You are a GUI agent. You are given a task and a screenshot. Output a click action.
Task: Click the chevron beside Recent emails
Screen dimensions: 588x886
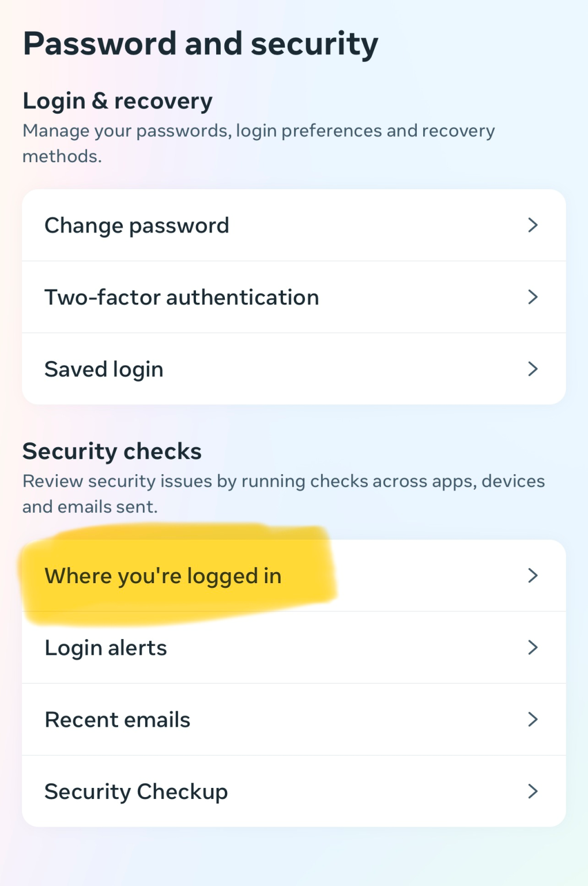point(533,719)
